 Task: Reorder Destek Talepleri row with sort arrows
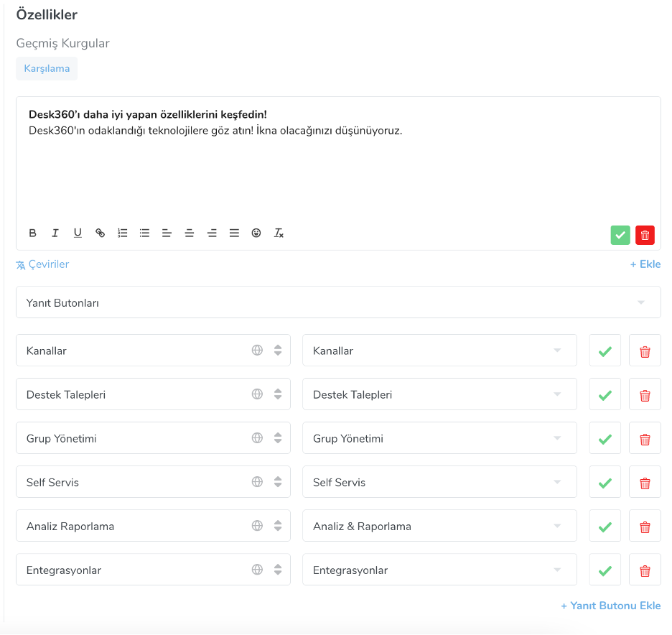278,394
